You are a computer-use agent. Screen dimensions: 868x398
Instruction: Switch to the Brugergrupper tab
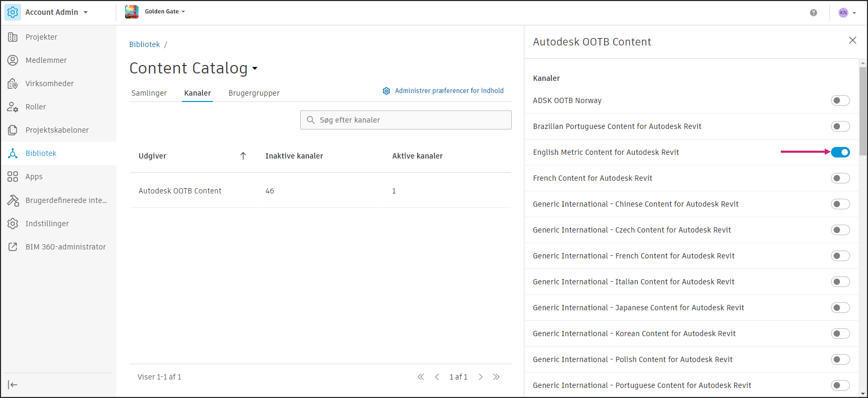click(x=254, y=93)
